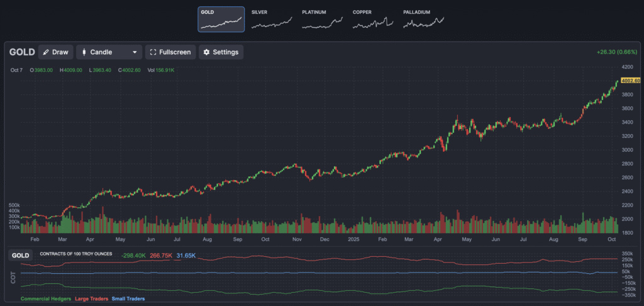Toggle the Commercial Hedgers legend series

point(46,298)
